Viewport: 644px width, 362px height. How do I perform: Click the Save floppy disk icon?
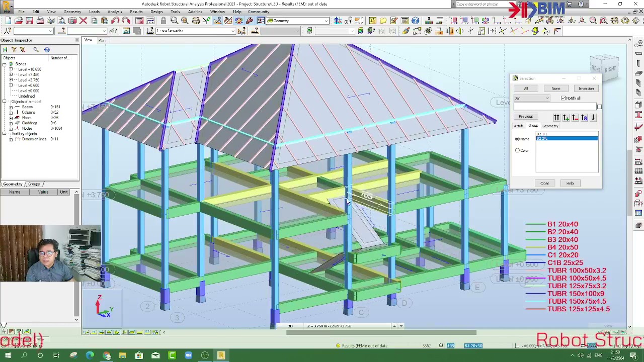(x=29, y=21)
